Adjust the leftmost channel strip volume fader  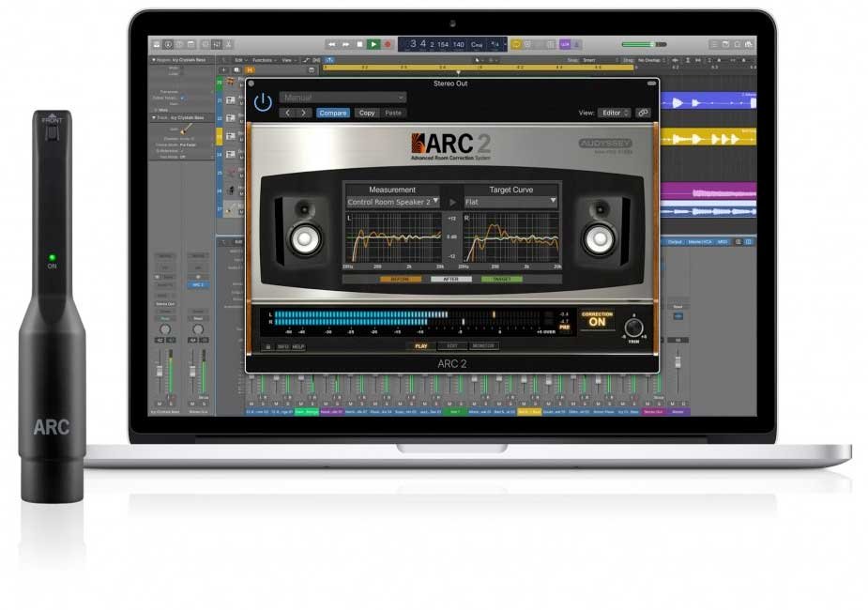click(160, 371)
